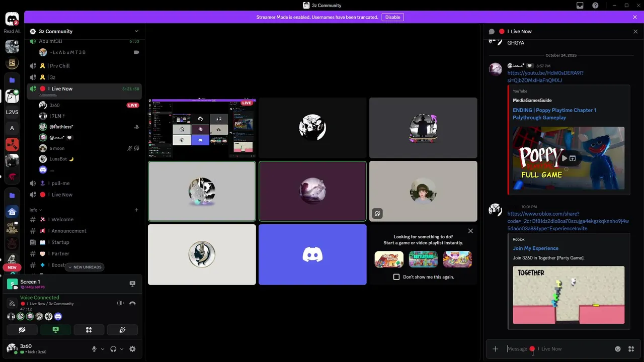
Task: Open the Partner channel
Action: pyautogui.click(x=84, y=254)
